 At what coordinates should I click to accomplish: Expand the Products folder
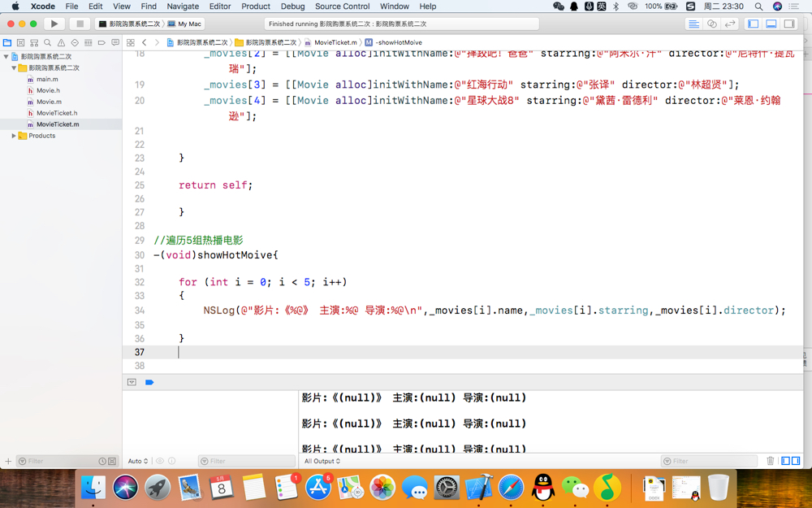click(x=14, y=136)
